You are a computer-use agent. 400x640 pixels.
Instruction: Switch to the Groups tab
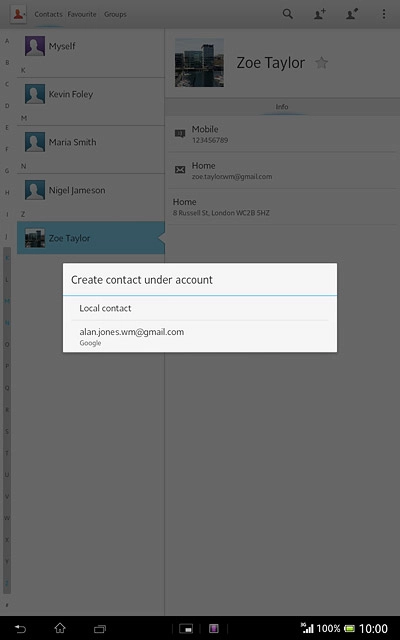115,14
